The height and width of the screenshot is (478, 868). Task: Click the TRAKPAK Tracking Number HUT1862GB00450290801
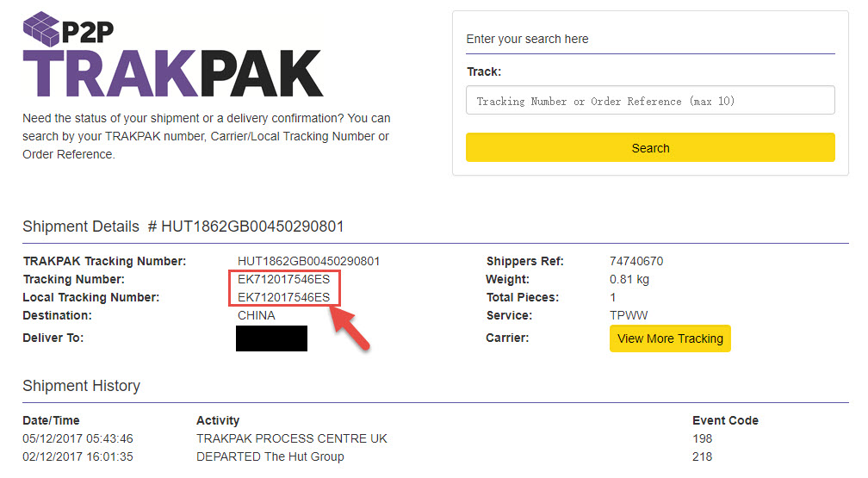point(308,261)
